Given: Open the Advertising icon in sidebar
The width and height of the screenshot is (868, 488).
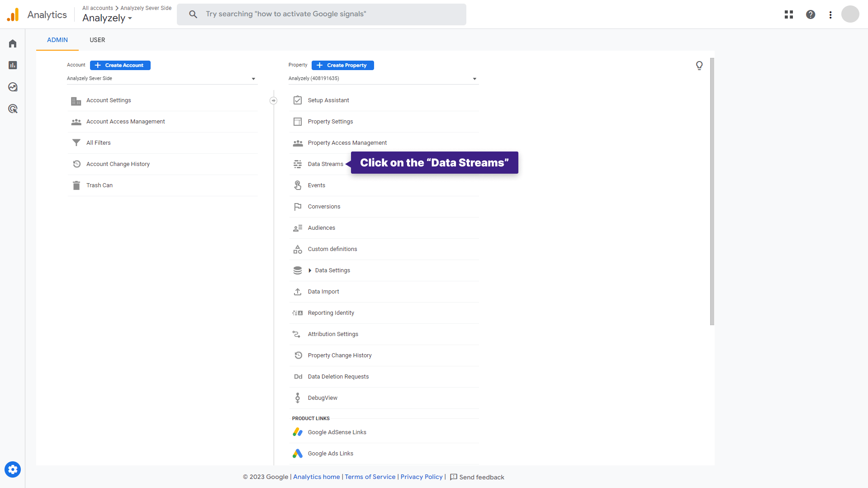Looking at the screenshot, I should click(x=13, y=109).
